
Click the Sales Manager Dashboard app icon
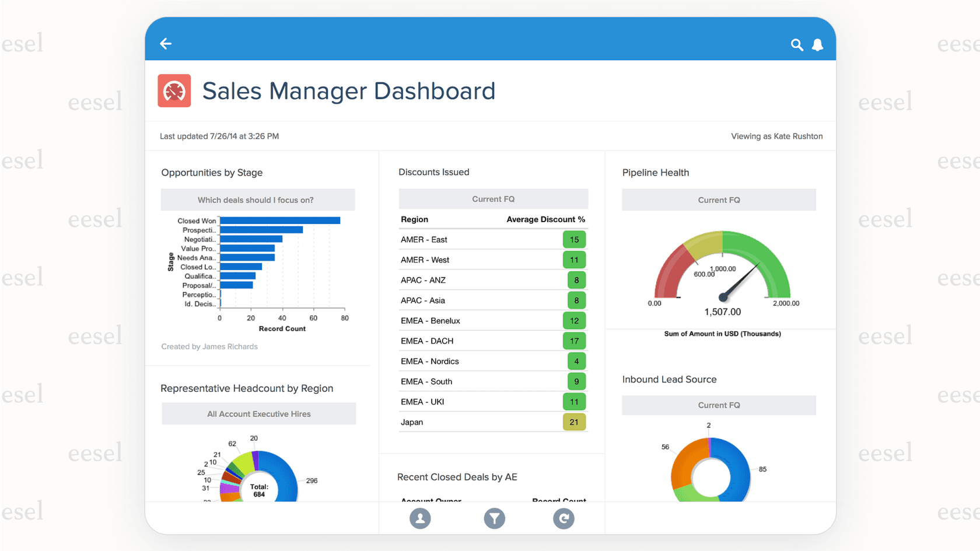(174, 91)
